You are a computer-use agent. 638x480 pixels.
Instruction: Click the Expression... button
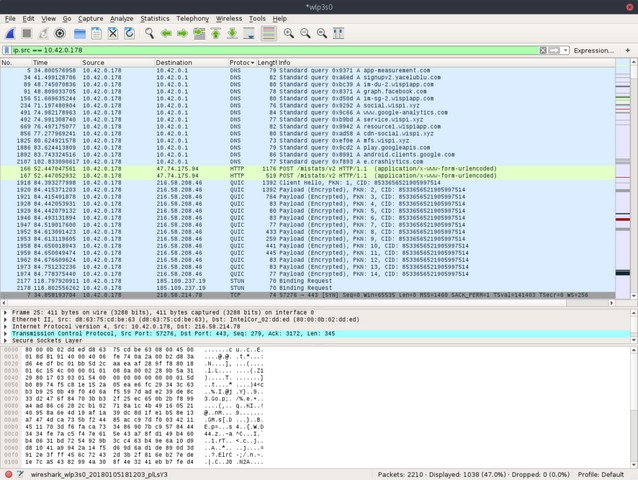pos(594,50)
